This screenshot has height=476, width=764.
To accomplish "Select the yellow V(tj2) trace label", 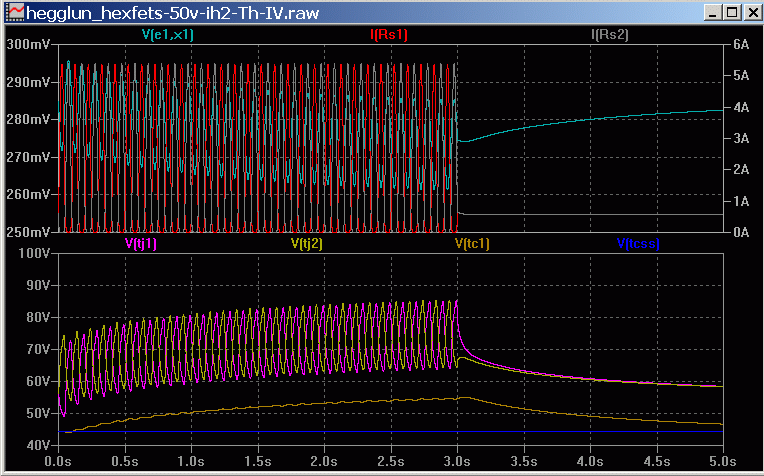I will point(306,243).
